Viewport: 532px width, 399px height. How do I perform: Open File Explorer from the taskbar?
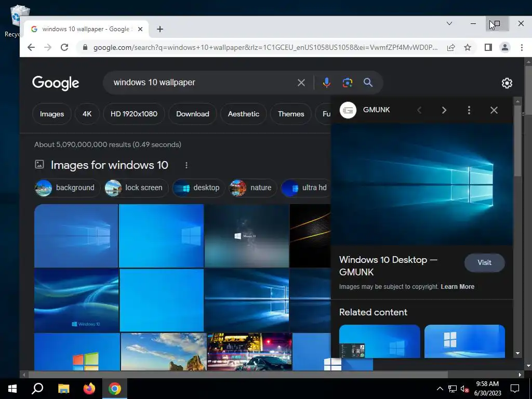[x=63, y=389]
